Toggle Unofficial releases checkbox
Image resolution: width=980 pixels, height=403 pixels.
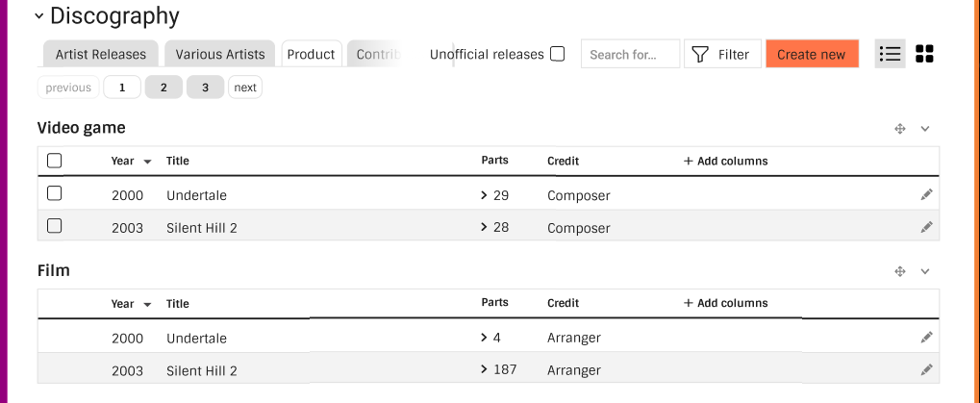click(558, 54)
